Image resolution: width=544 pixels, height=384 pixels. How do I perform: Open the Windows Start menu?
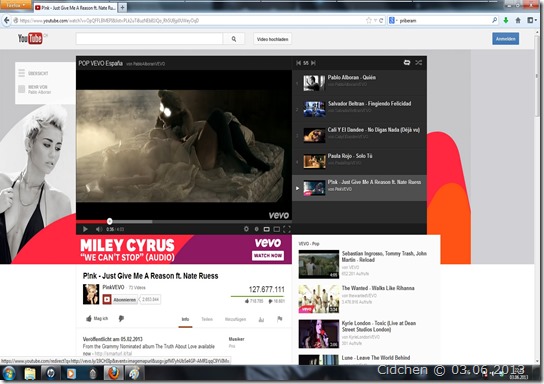coord(9,374)
